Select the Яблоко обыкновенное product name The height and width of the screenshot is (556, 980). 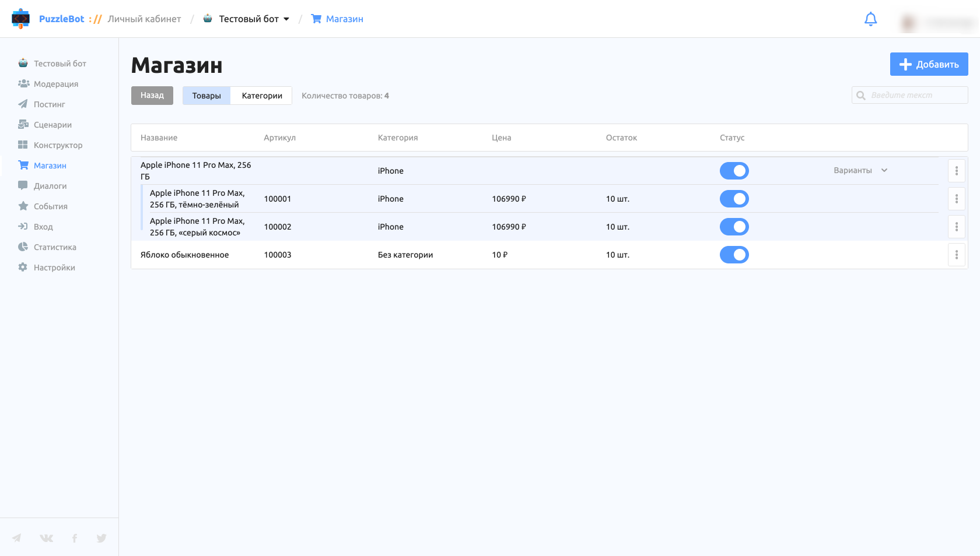click(184, 255)
